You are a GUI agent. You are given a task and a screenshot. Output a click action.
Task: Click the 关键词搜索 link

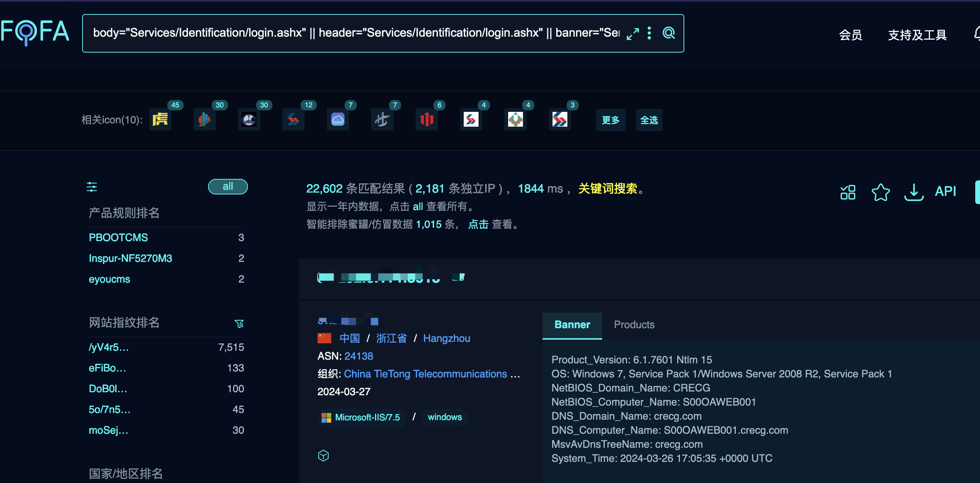pyautogui.click(x=608, y=189)
